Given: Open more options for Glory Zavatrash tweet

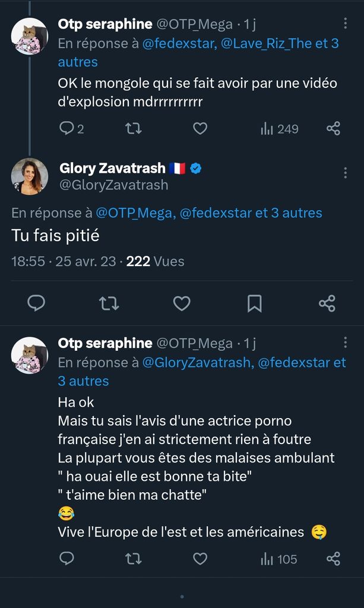Looking at the screenshot, I should point(346,173).
